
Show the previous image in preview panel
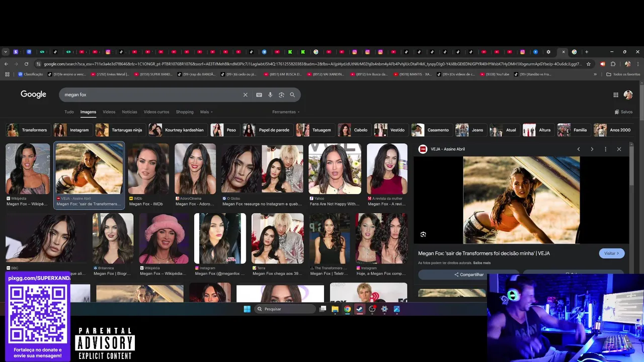coord(579,149)
